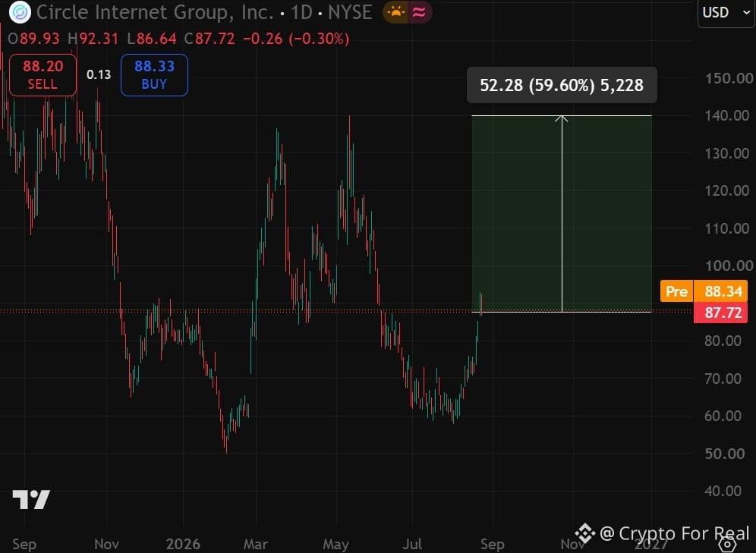Click the O89.93 open value in legend
The width and height of the screenshot is (756, 553).
[33, 39]
